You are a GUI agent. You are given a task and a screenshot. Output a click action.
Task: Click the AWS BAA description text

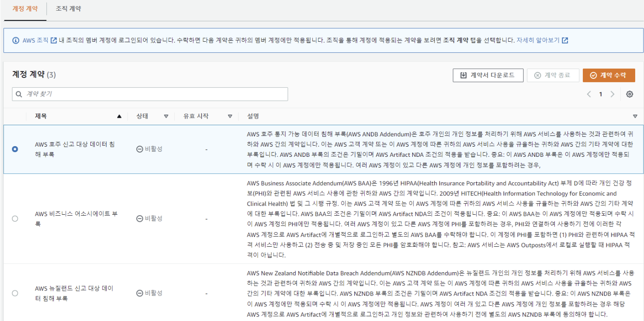pyautogui.click(x=441, y=218)
